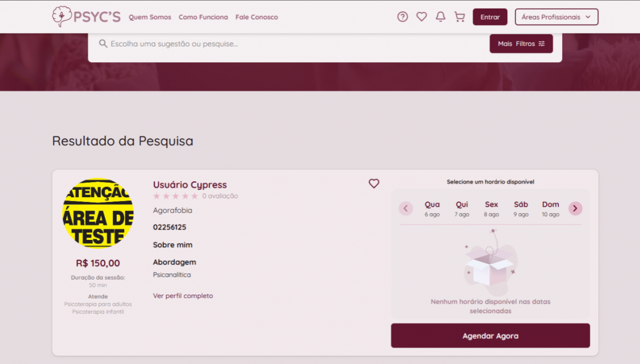
Task: Open the help question mark icon
Action: pos(403,17)
